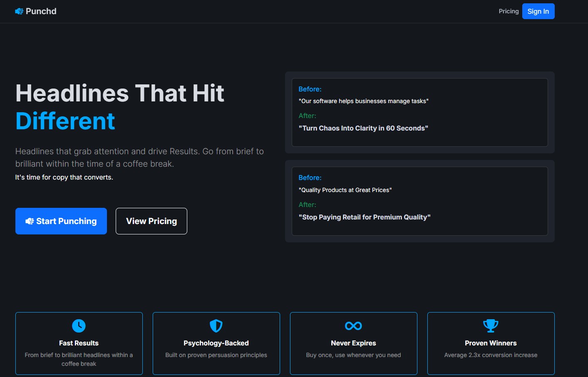This screenshot has height=377, width=588.
Task: Select the Psychology-Backed card title
Action: click(x=216, y=343)
